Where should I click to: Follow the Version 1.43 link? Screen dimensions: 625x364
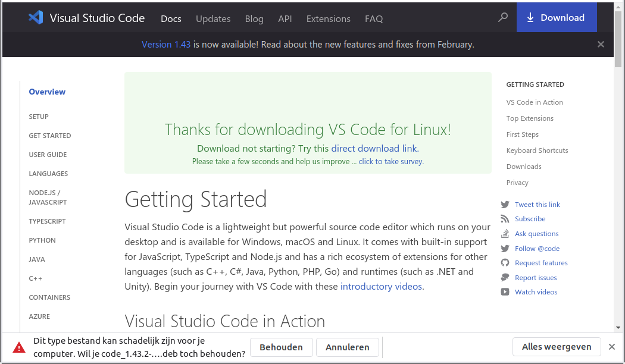(x=166, y=44)
